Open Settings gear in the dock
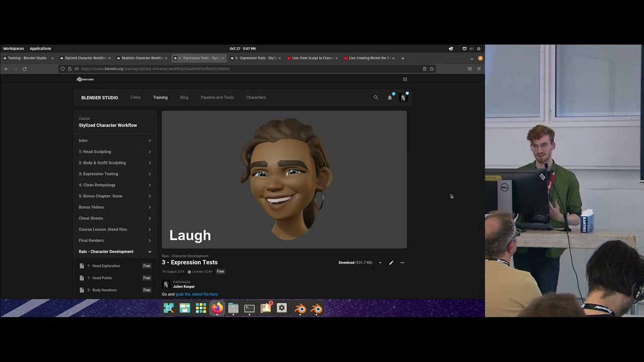The image size is (644, 362). tap(282, 308)
